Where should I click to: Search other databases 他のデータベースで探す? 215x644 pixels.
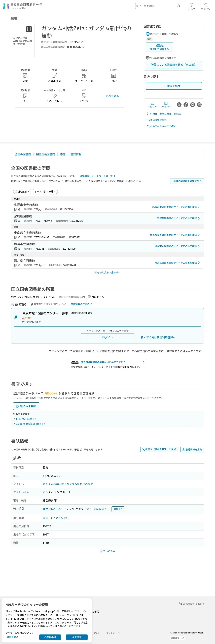coord(161,126)
